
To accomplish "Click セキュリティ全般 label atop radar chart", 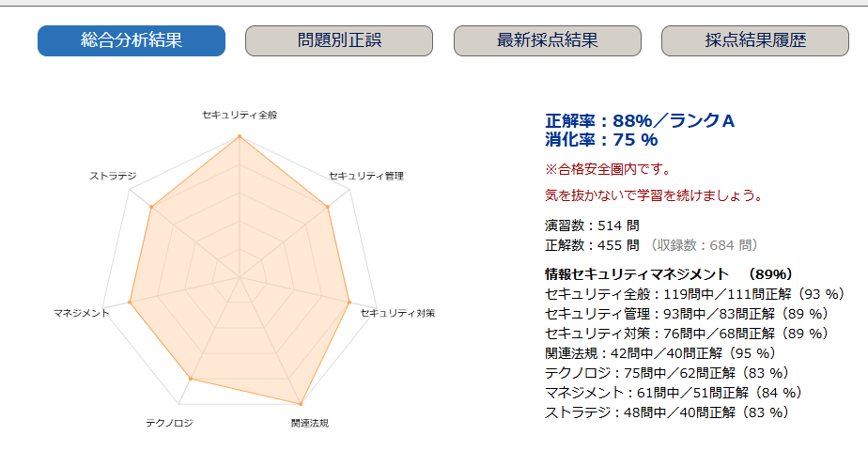I will (x=240, y=115).
